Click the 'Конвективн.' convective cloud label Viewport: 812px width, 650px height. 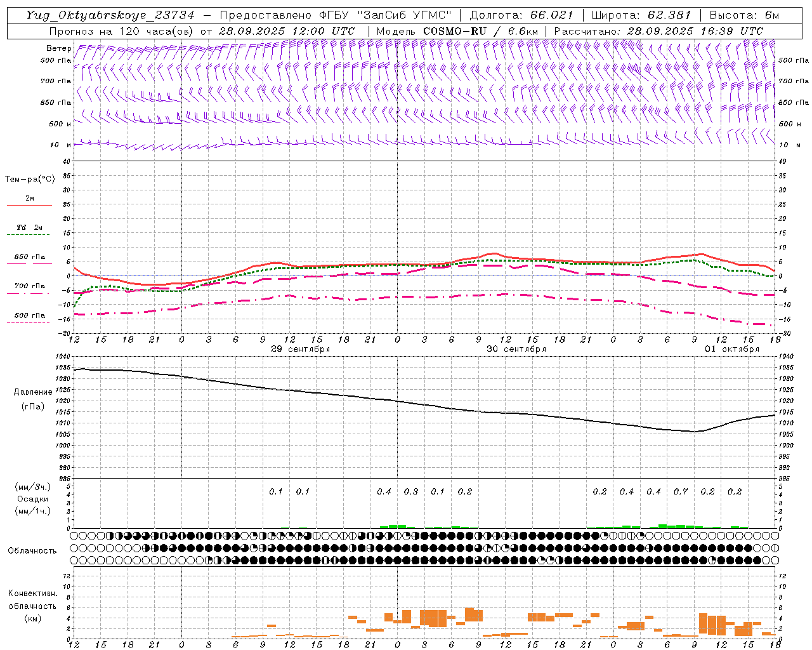[x=32, y=594]
